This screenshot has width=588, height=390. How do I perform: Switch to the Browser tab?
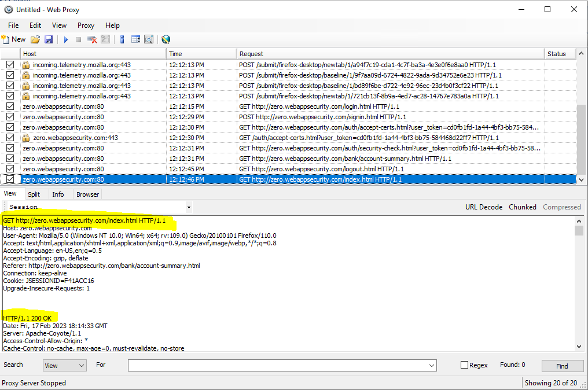point(87,194)
